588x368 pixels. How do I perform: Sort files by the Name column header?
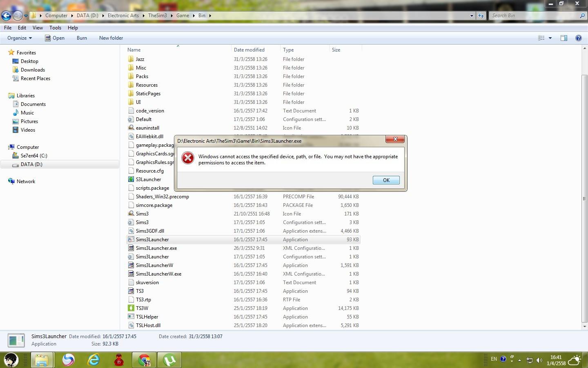pyautogui.click(x=178, y=50)
